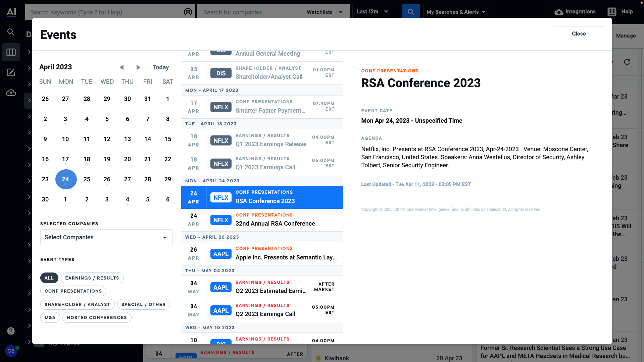Toggle the HOSTED CONFERENCES filter chip
The width and height of the screenshot is (644, 362).
[x=97, y=317]
